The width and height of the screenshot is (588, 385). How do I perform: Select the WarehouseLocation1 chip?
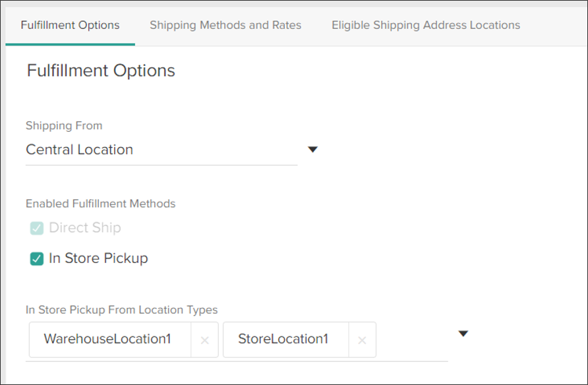click(x=107, y=340)
